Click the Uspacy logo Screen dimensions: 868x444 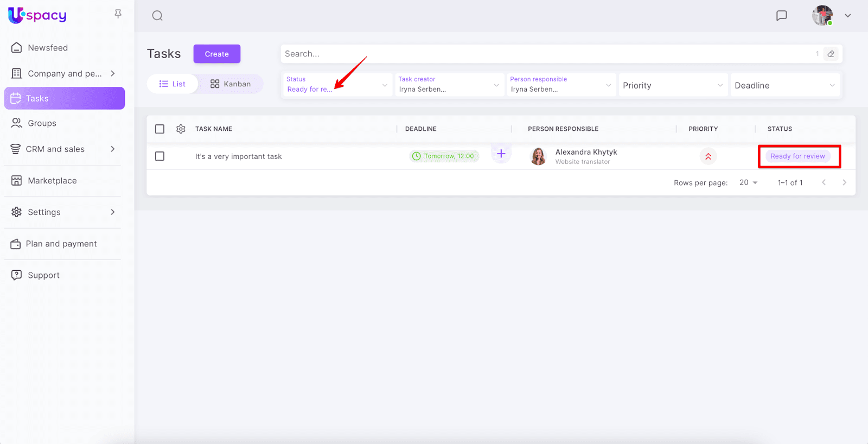click(37, 15)
